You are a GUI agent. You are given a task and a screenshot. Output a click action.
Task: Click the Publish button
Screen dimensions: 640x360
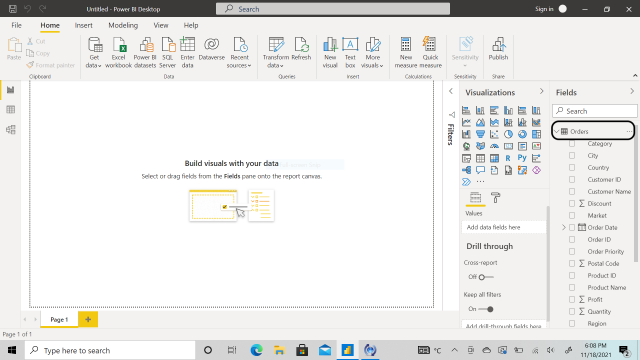click(x=498, y=49)
